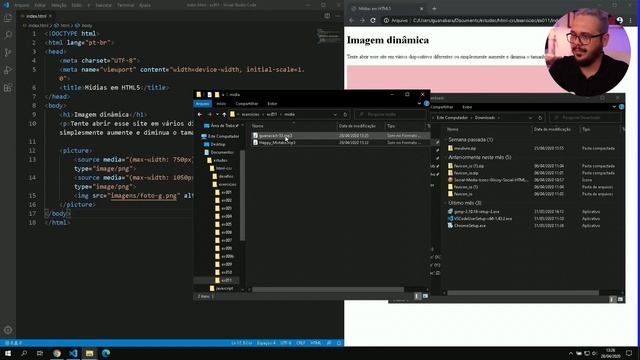Image resolution: width=640 pixels, height=360 pixels.
Task: Open address history dropdown in Downloads window
Action: pyautogui.click(x=530, y=118)
